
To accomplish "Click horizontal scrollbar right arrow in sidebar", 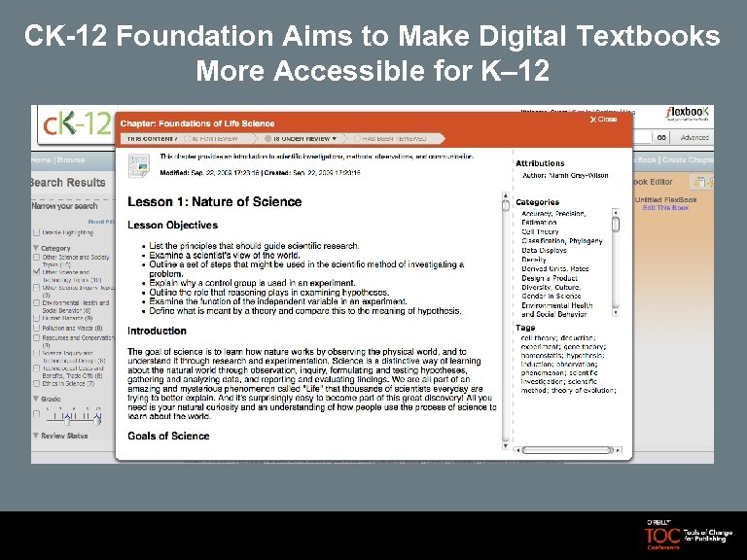I will (618, 450).
